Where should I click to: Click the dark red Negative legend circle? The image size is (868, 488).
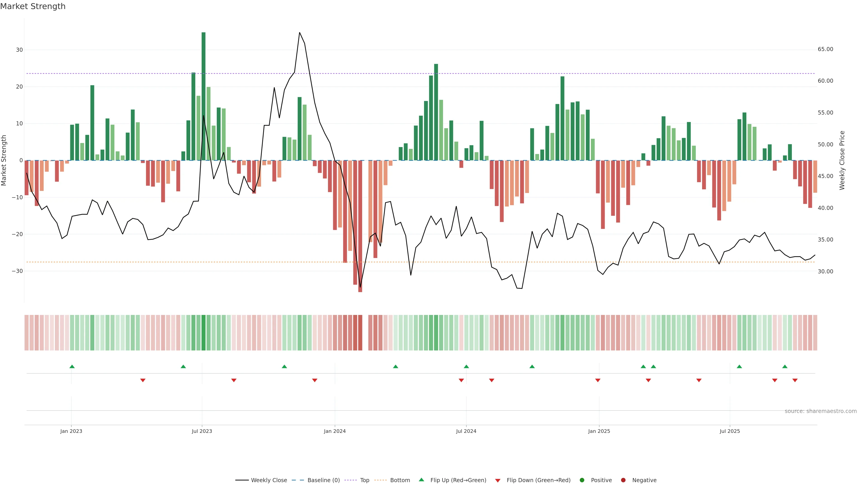point(623,480)
